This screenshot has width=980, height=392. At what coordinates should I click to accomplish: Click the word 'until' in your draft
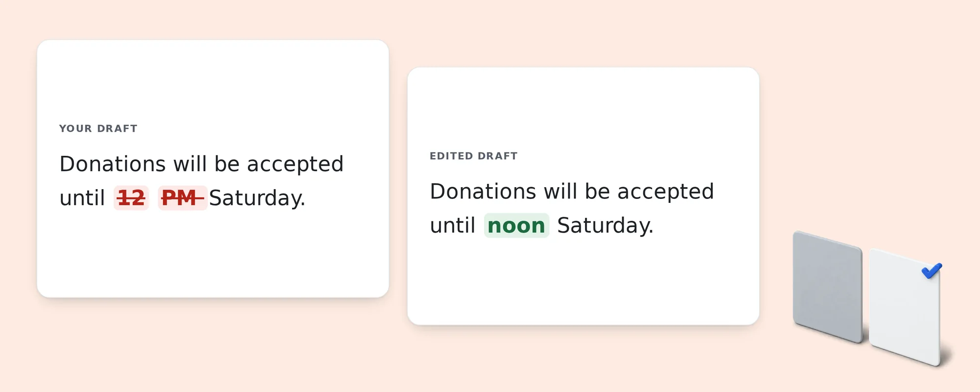click(x=82, y=198)
